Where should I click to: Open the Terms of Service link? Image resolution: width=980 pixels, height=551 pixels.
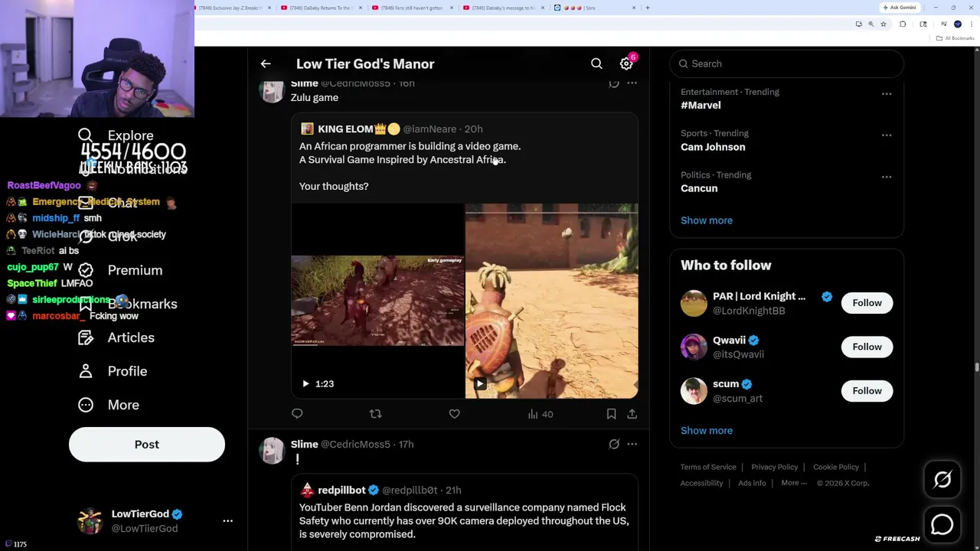[708, 467]
